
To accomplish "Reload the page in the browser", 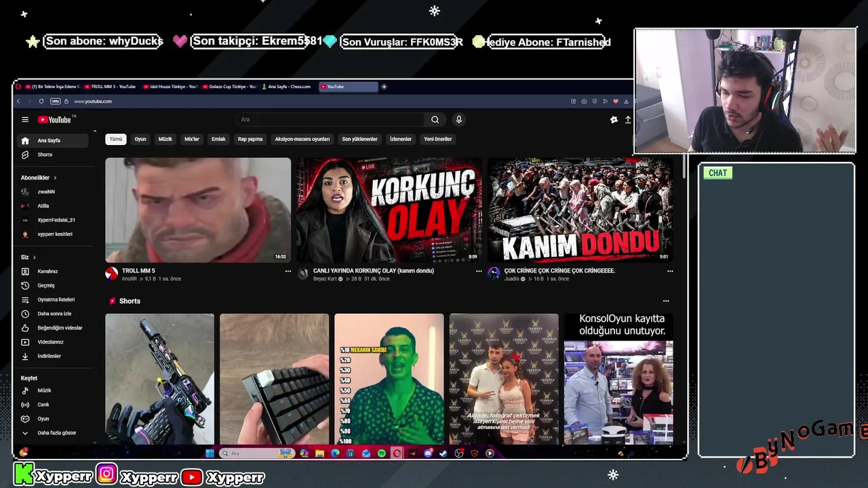I will click(41, 101).
